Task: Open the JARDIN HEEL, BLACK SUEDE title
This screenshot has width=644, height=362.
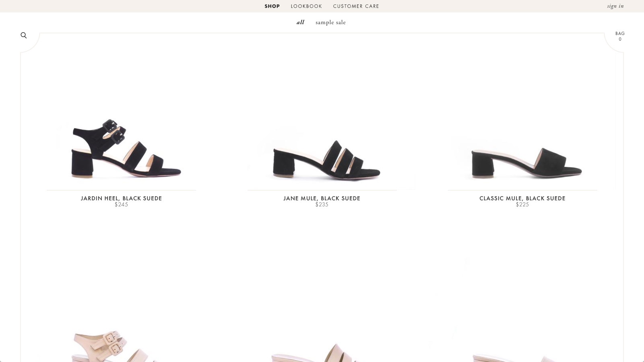Action: 121,198
